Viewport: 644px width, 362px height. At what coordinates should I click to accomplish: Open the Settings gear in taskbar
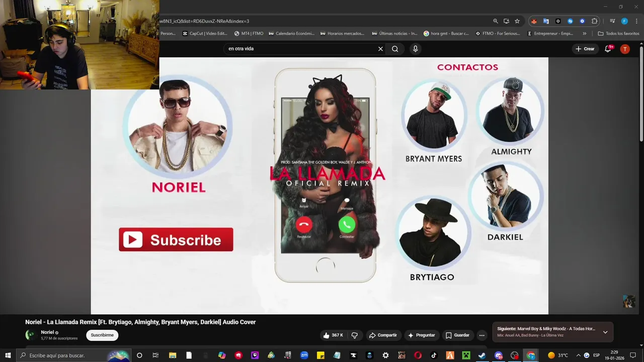click(385, 355)
